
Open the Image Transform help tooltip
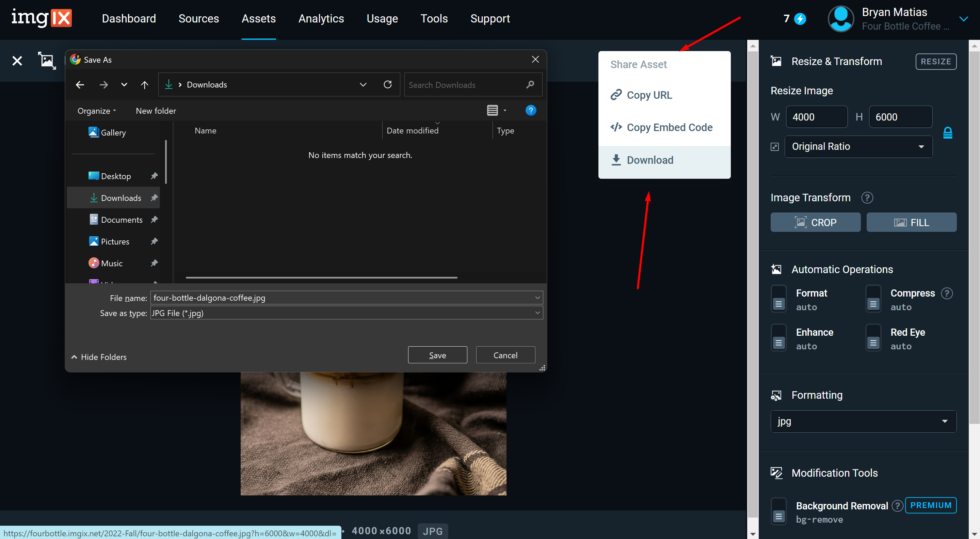tap(867, 197)
